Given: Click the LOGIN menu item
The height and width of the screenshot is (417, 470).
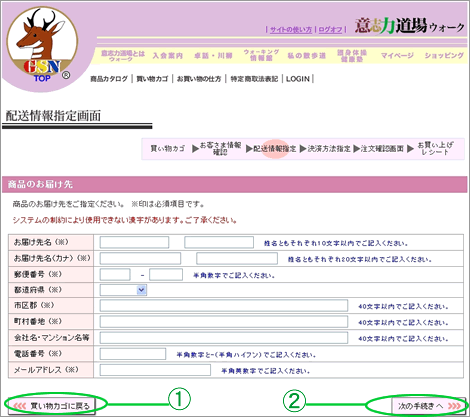Looking at the screenshot, I should 298,79.
